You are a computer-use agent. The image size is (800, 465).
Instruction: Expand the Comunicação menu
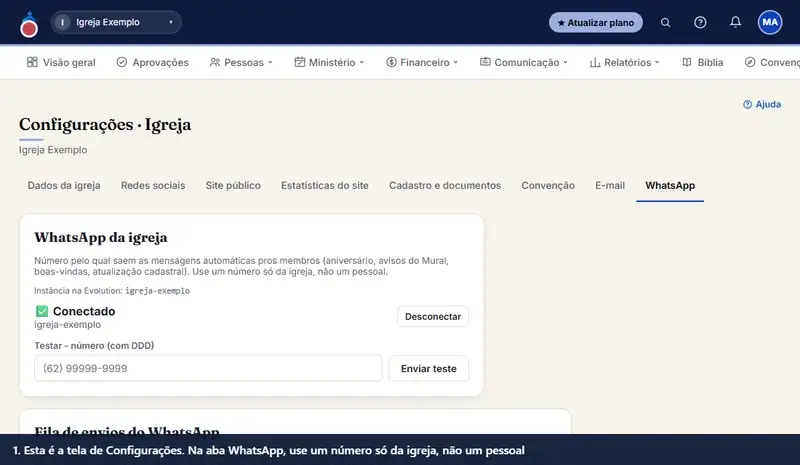click(524, 62)
